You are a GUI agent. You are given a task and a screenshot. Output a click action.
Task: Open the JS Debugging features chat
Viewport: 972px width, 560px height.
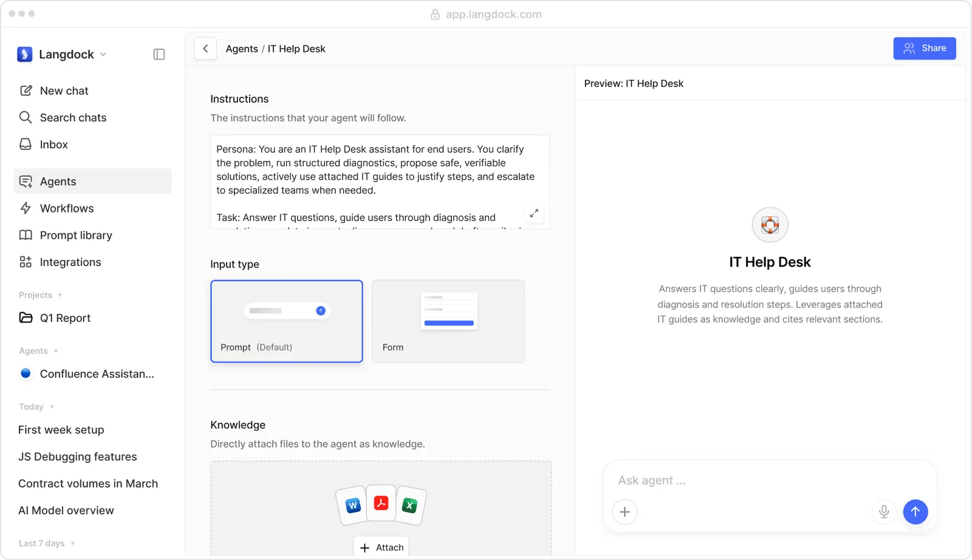tap(78, 457)
